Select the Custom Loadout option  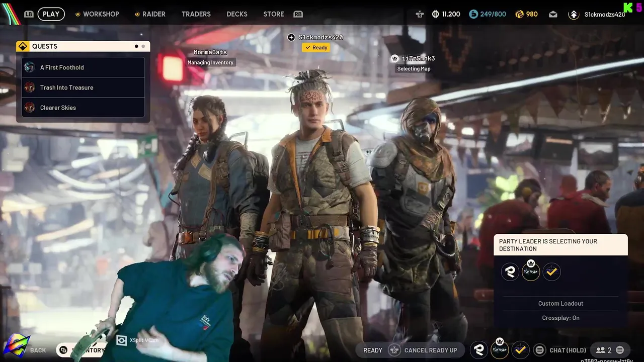pyautogui.click(x=560, y=304)
